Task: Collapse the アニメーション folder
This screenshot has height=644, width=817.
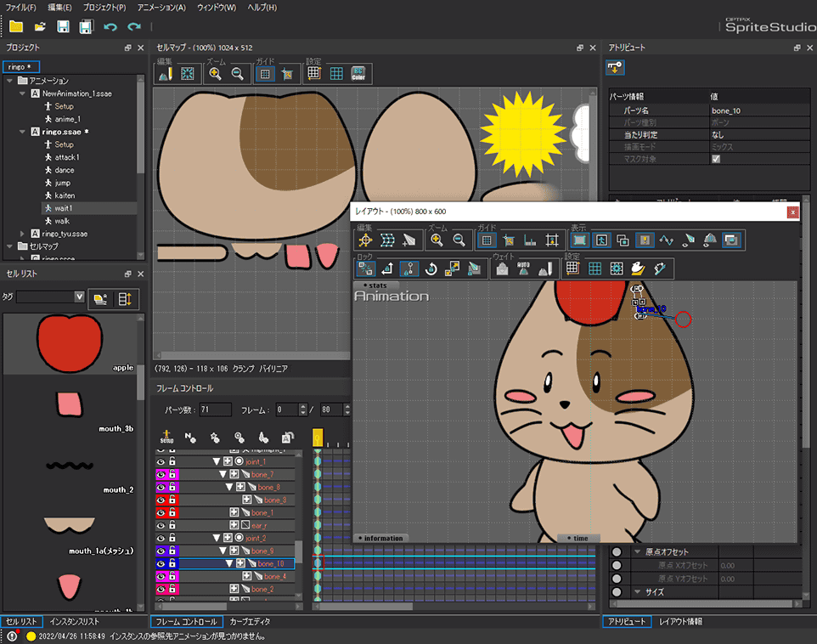Action: [x=9, y=81]
